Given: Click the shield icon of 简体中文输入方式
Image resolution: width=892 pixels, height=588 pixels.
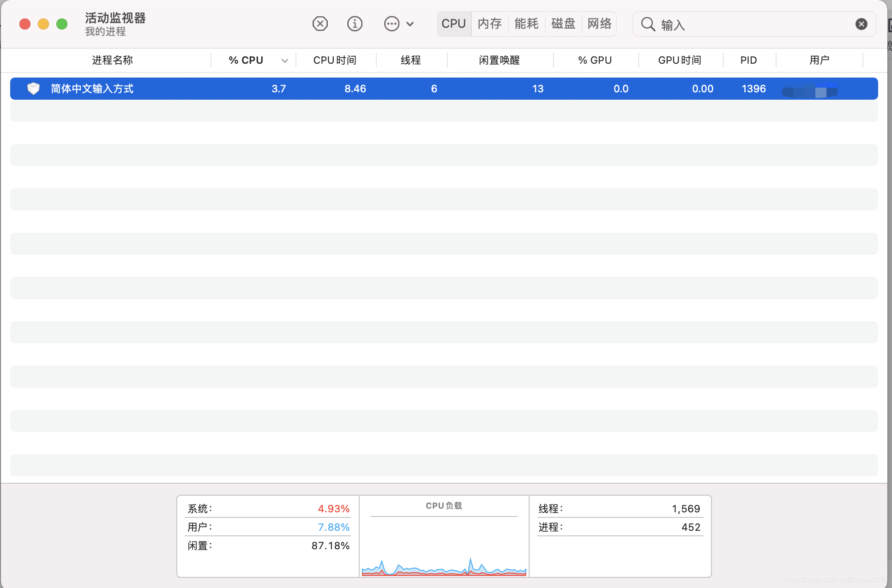Looking at the screenshot, I should 33,89.
